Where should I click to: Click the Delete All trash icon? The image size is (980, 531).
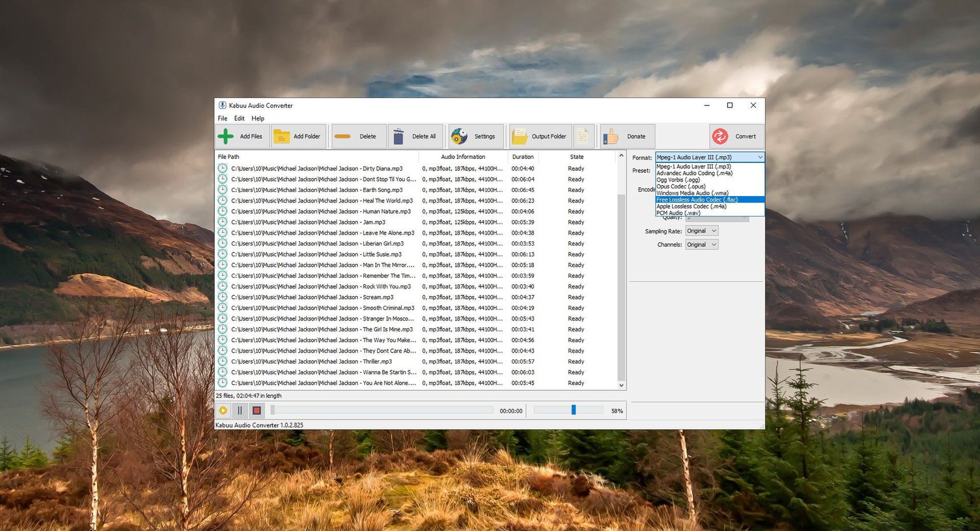click(x=398, y=136)
